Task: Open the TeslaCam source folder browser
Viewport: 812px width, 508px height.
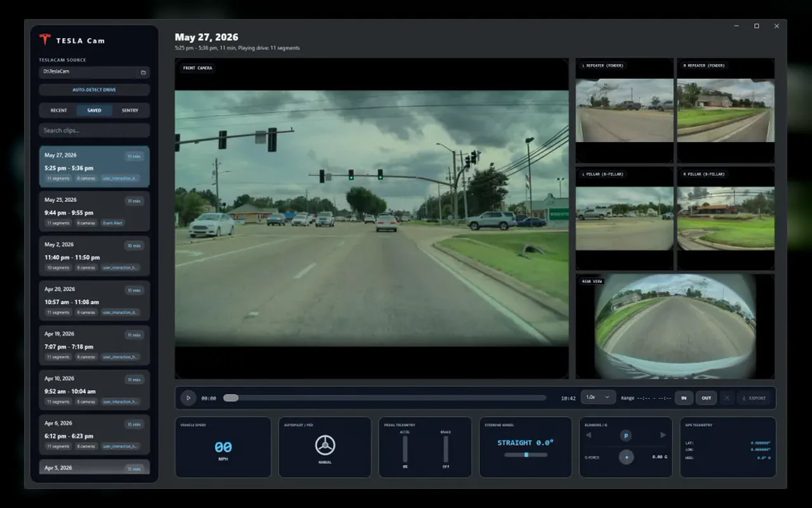Action: [144, 72]
